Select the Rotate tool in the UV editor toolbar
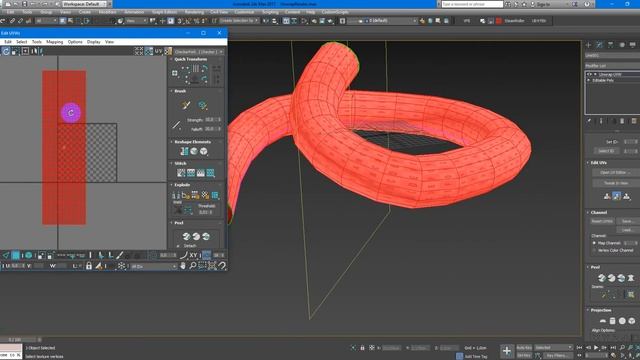 [x=6, y=51]
